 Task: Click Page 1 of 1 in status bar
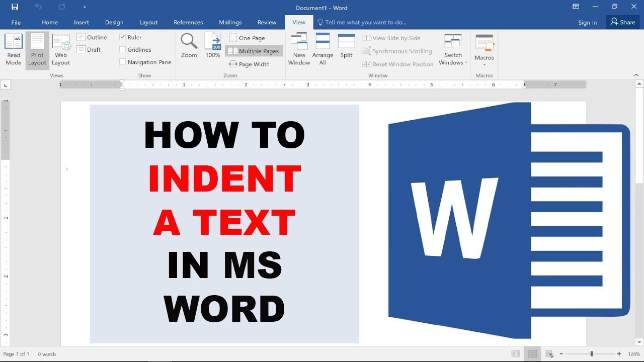17,354
